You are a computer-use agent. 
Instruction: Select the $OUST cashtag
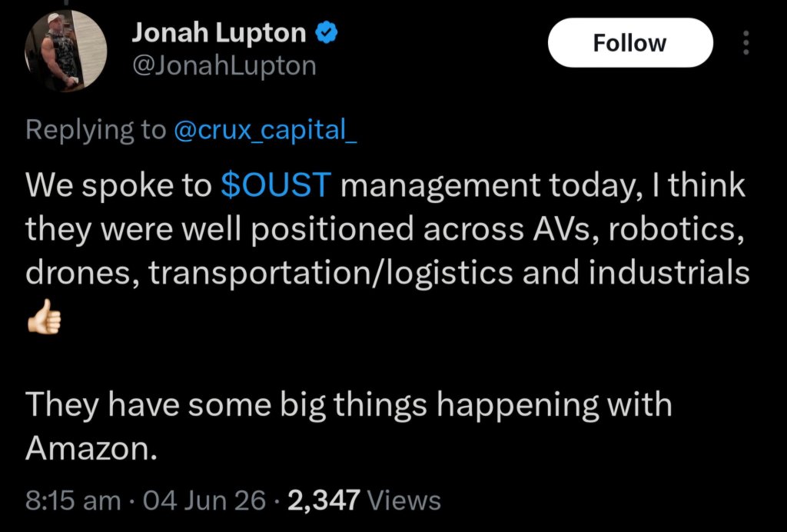[x=276, y=185]
